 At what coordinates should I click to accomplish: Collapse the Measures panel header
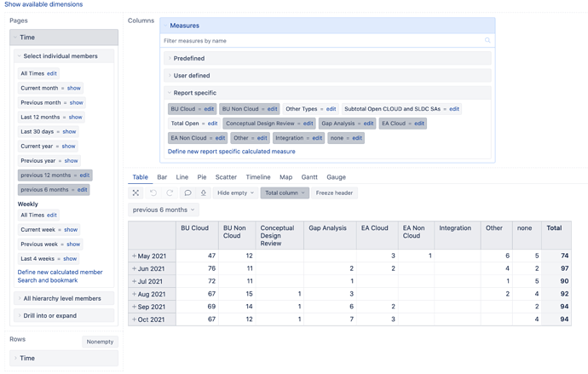pos(327,26)
